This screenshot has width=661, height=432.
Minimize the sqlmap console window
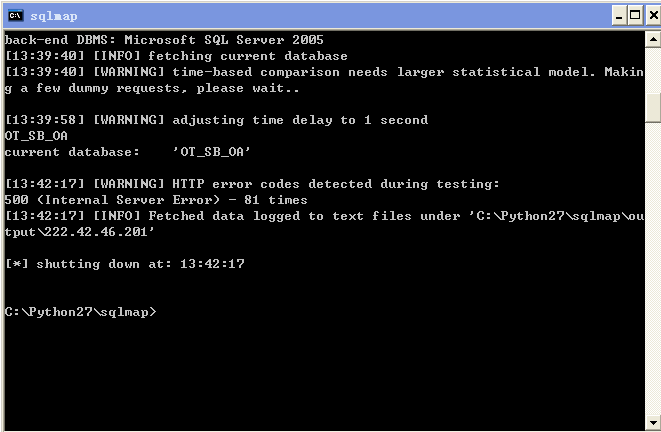[619, 16]
